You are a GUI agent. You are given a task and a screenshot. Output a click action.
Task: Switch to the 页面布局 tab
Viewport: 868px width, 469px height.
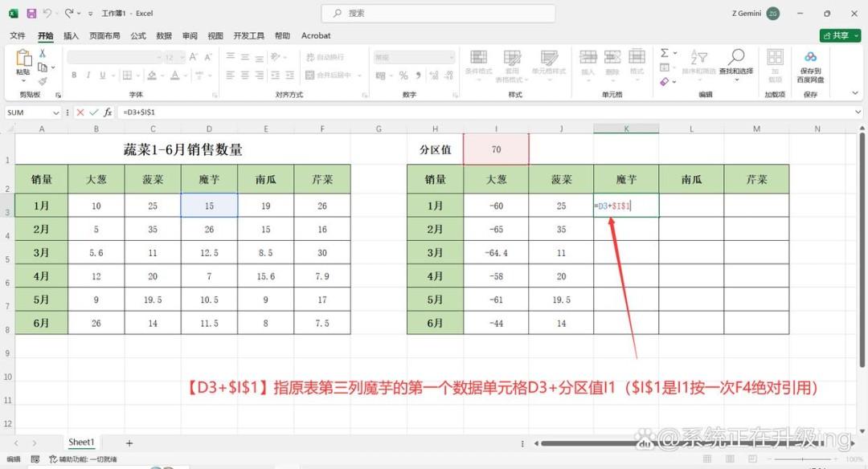point(104,35)
